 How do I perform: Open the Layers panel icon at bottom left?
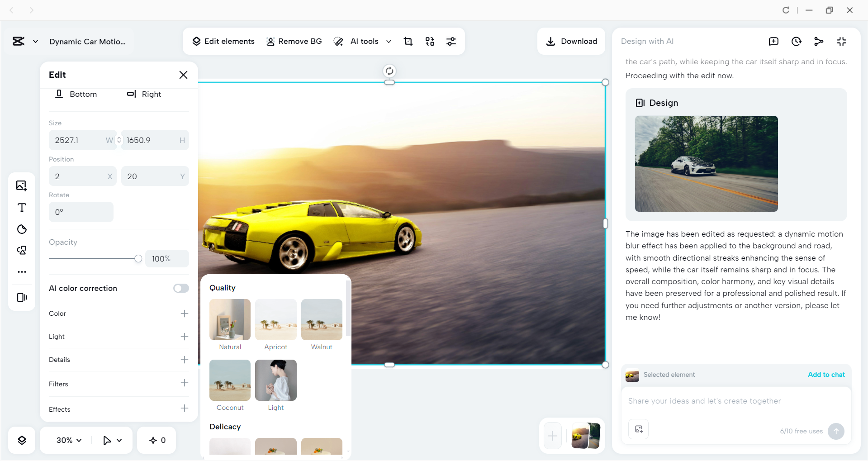(x=21, y=440)
